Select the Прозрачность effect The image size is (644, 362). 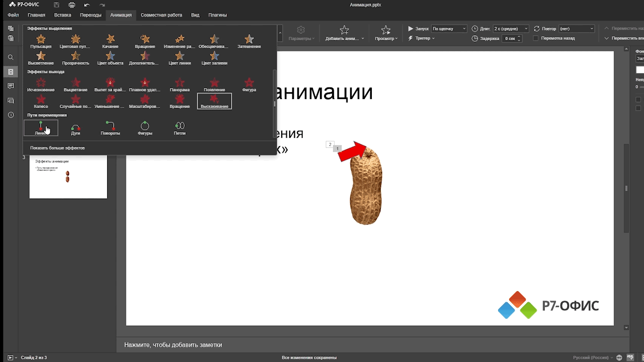pos(75,58)
